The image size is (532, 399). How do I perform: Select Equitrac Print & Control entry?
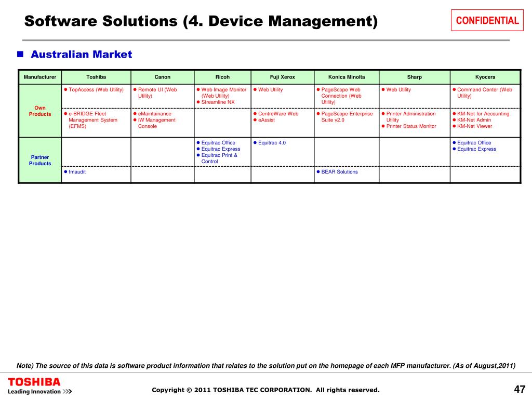click(x=219, y=158)
